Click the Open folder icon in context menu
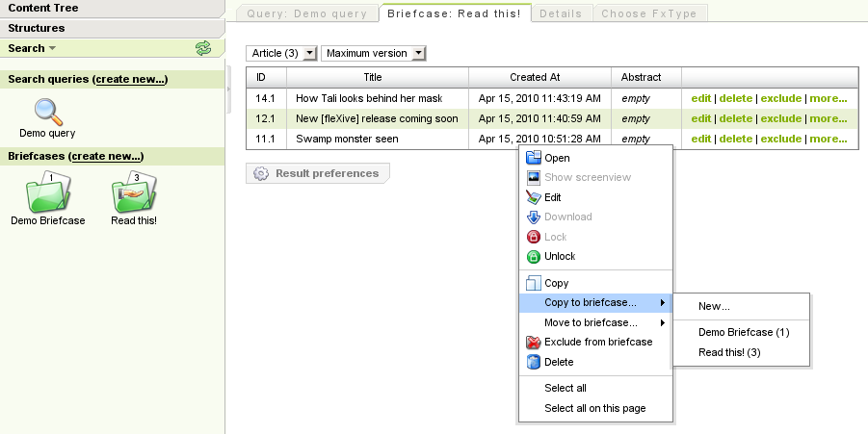The image size is (868, 434). point(533,158)
